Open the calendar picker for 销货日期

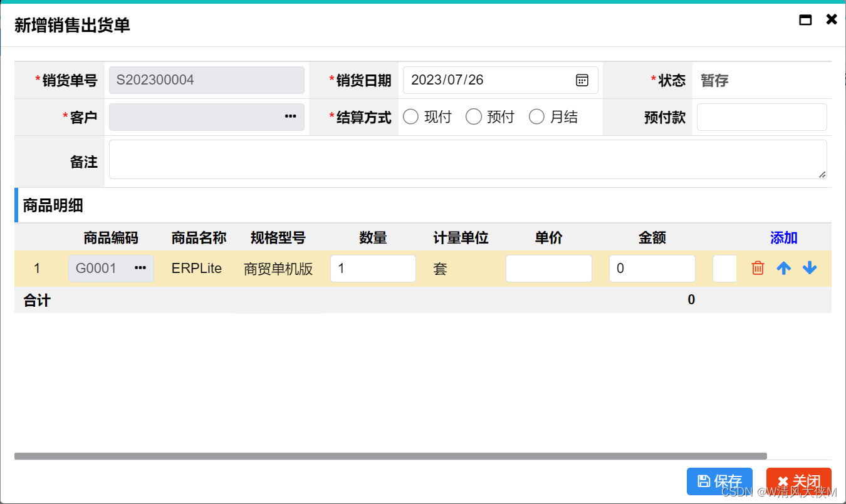(x=582, y=80)
